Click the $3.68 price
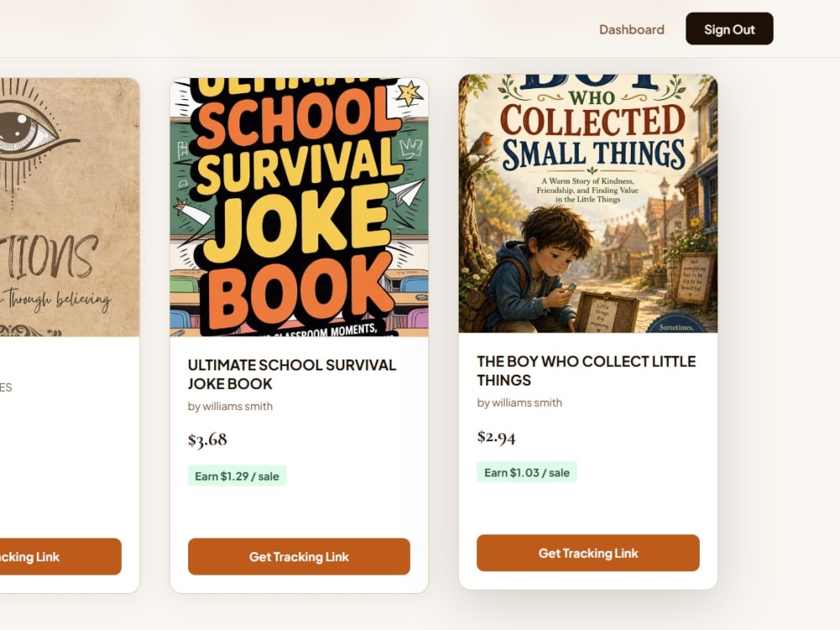840x630 pixels. point(207,440)
